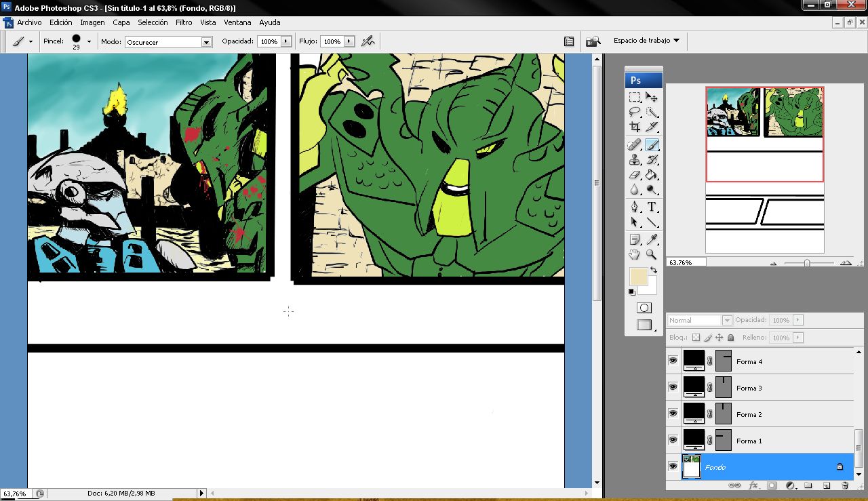Open the Modo blending mode dropdown

pos(206,42)
